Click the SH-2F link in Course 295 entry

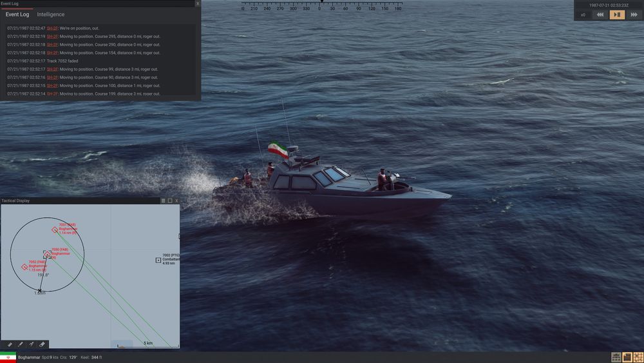pyautogui.click(x=52, y=37)
